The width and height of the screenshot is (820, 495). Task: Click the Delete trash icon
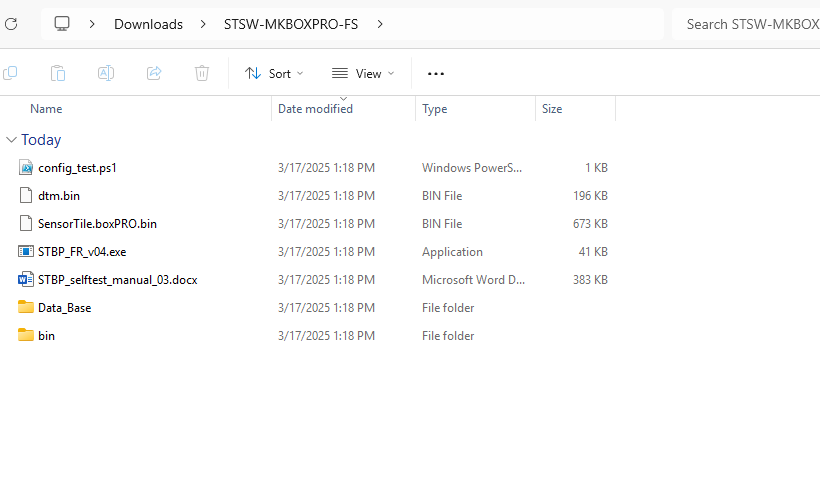click(202, 73)
